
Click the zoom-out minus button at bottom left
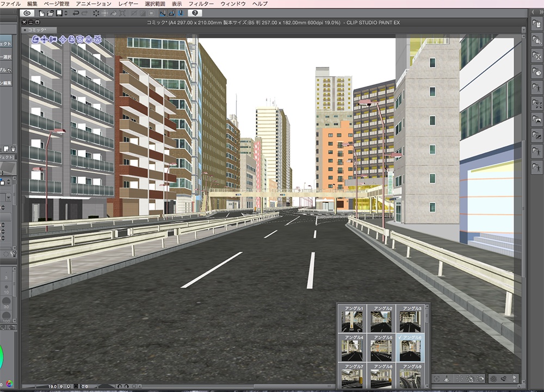(x=61, y=387)
